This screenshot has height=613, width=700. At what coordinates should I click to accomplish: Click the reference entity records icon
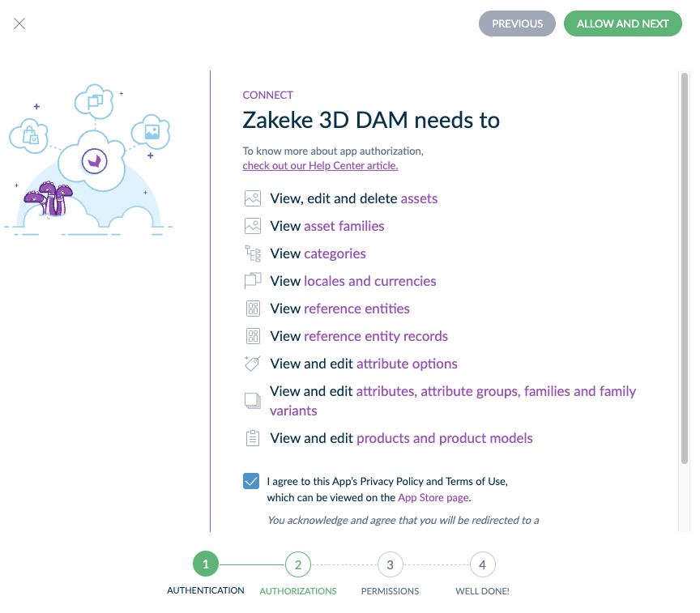click(253, 336)
